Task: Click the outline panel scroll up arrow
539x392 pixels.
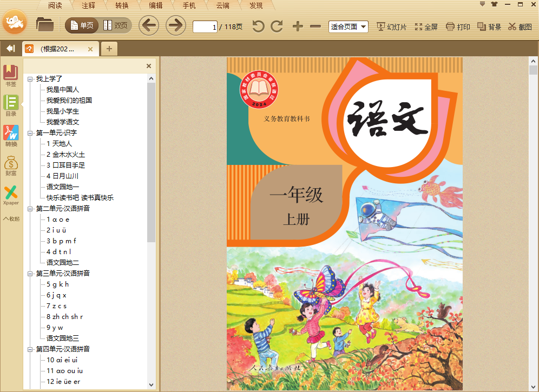Action: click(x=151, y=79)
